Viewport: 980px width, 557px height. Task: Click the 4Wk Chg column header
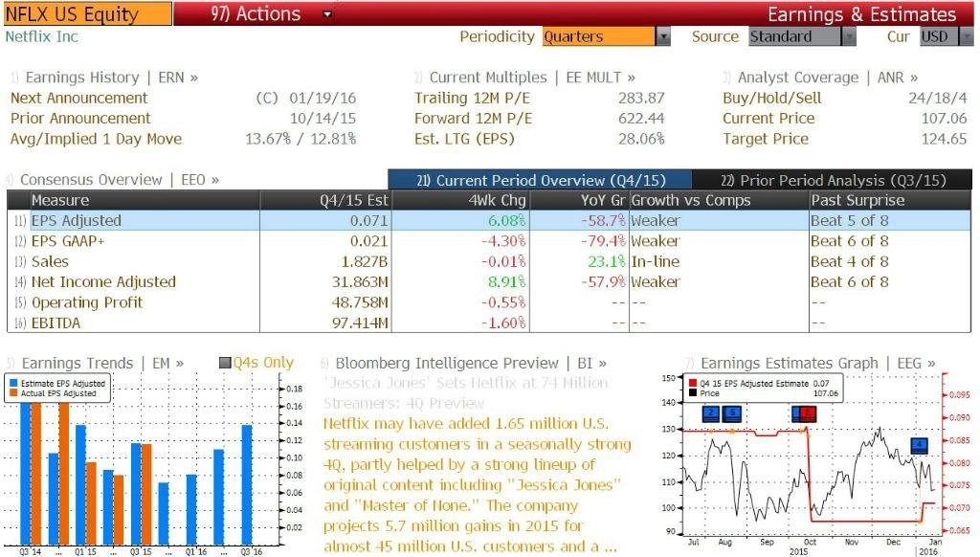click(x=460, y=201)
